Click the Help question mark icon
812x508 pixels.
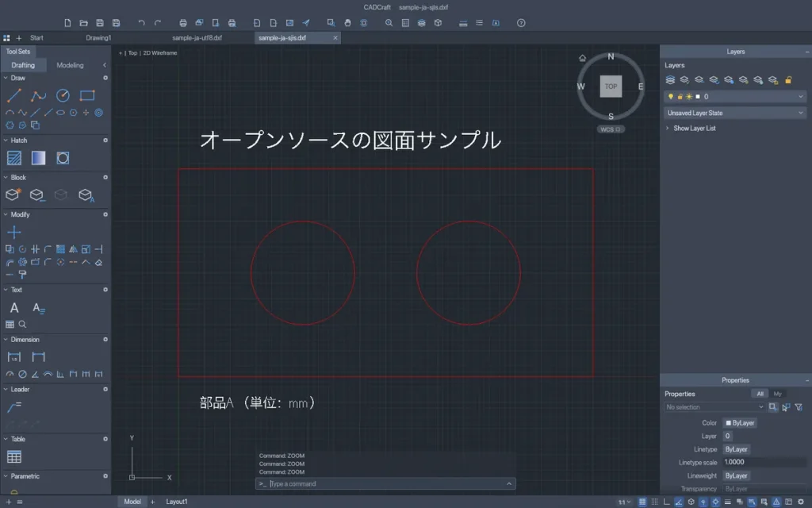521,23
